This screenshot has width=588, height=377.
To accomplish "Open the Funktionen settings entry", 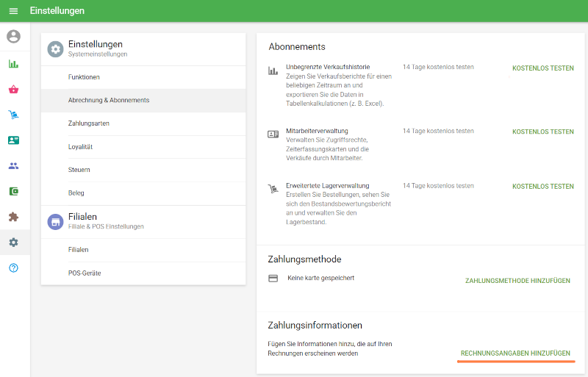I will tap(143, 77).
